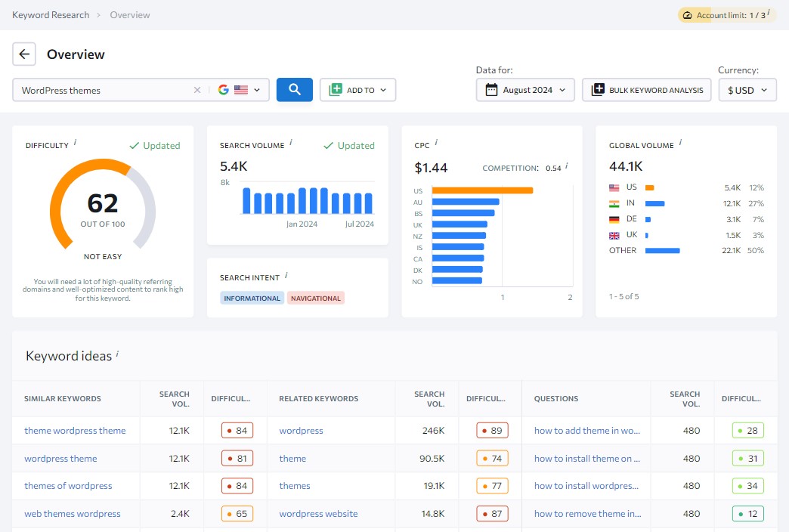Click Bulk Keyword Analysis button
This screenshot has height=532, width=789.
647,90
